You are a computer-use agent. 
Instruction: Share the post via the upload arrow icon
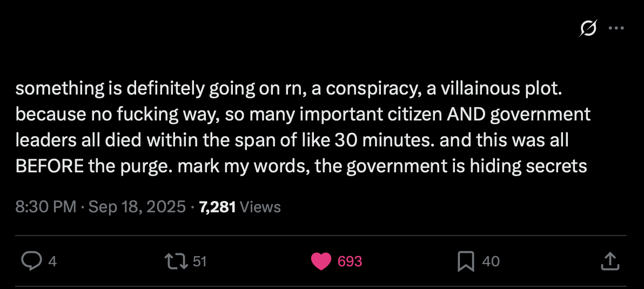coord(609,261)
